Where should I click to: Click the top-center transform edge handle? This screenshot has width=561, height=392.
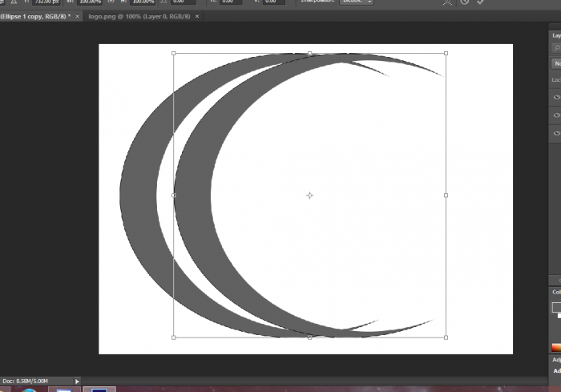[x=310, y=54]
